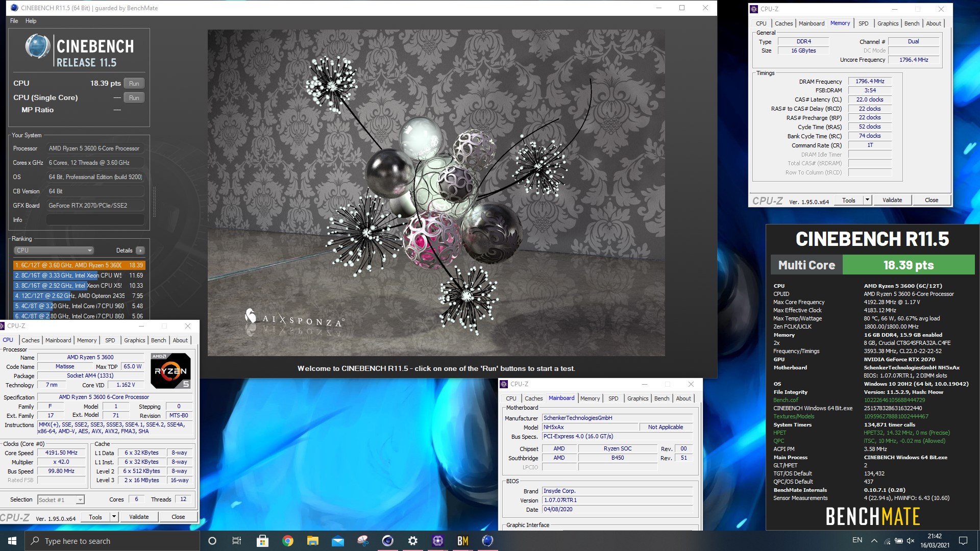
Task: Switch to Mainboard tab in CPU window
Action: (58, 340)
